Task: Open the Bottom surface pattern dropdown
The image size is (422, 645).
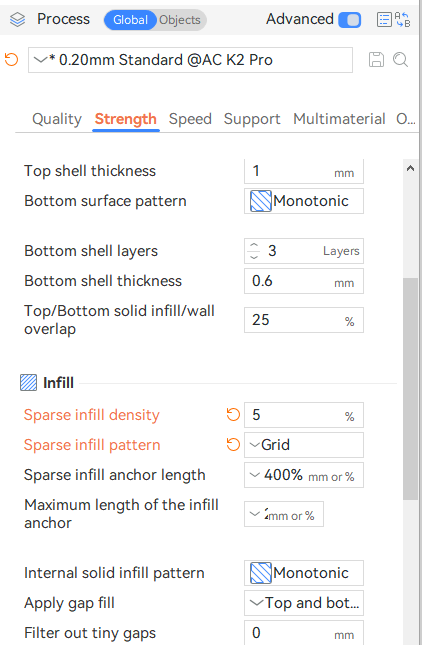Action: click(304, 201)
